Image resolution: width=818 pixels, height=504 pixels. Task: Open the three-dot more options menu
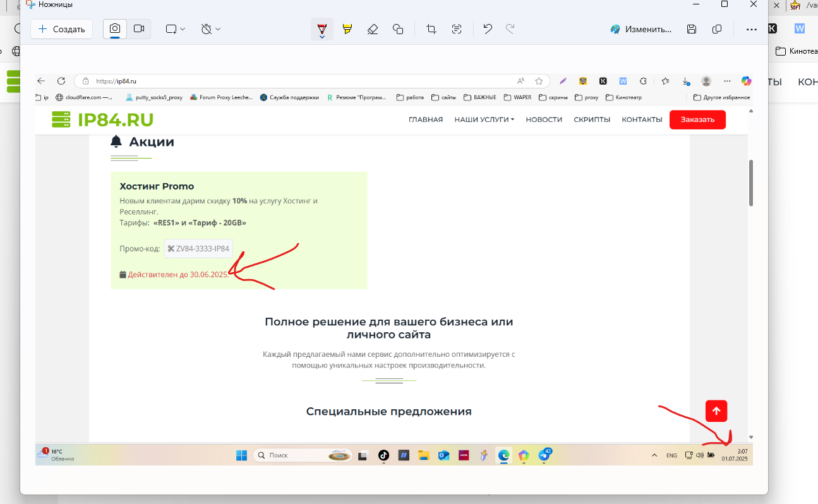[x=751, y=29]
